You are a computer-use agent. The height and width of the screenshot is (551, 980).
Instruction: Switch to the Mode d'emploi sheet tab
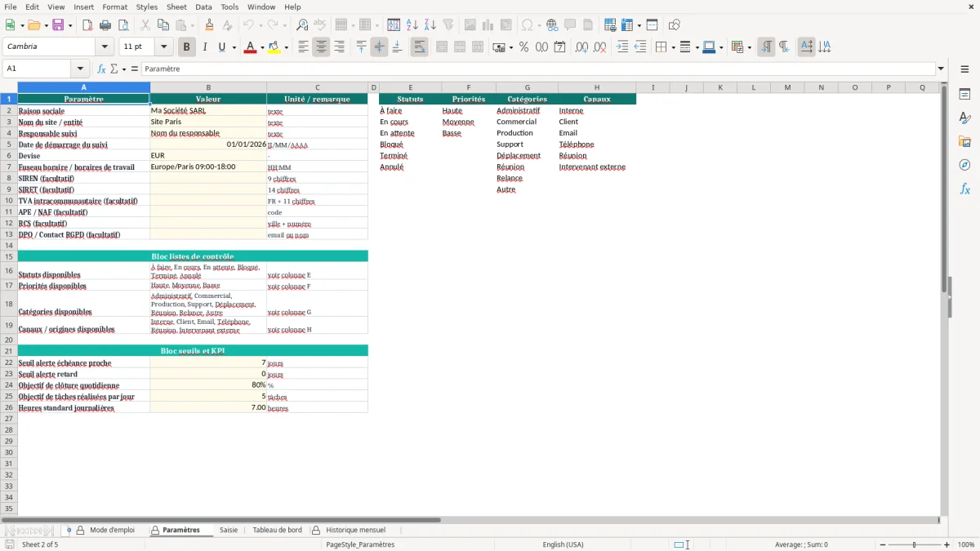[112, 530]
